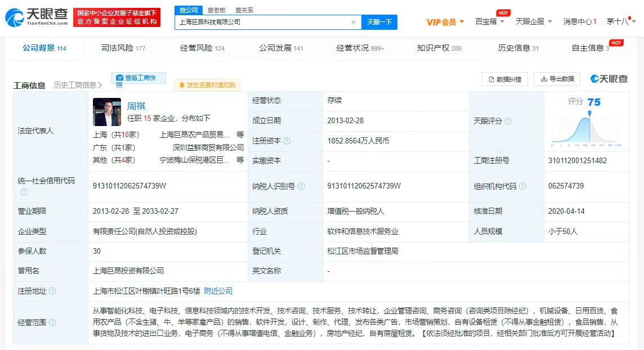Open the 茅十八 user account menu

pos(620,21)
